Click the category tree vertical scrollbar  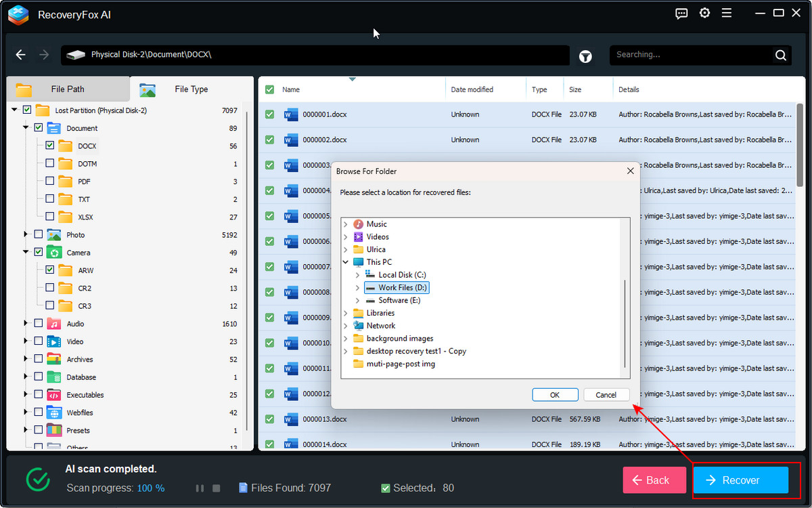point(247,271)
